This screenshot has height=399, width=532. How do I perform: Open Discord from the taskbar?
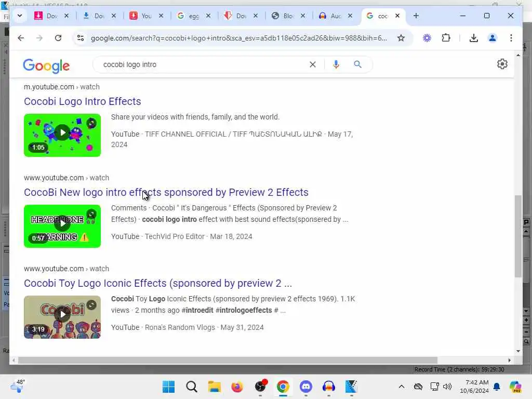305,387
